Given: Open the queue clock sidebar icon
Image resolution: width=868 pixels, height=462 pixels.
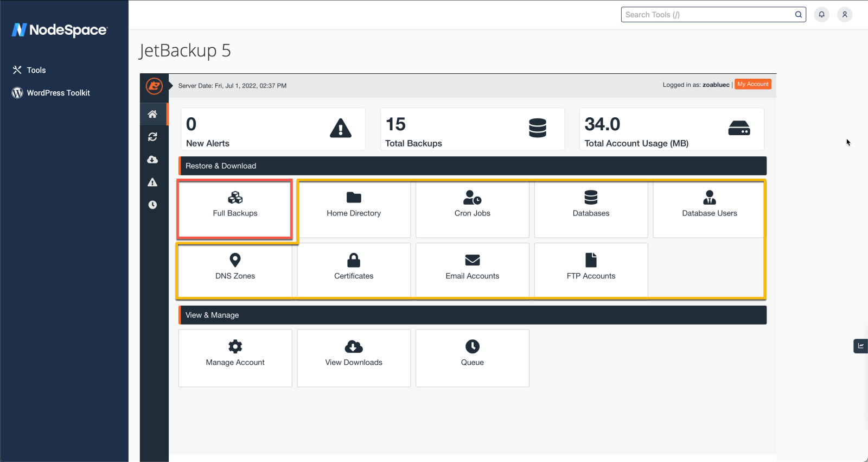Looking at the screenshot, I should tap(152, 205).
